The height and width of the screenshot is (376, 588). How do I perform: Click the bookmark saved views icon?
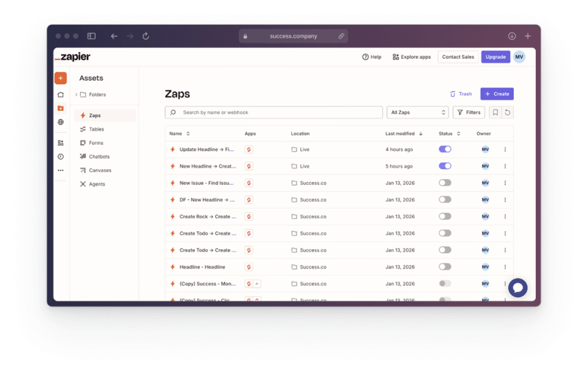click(495, 112)
